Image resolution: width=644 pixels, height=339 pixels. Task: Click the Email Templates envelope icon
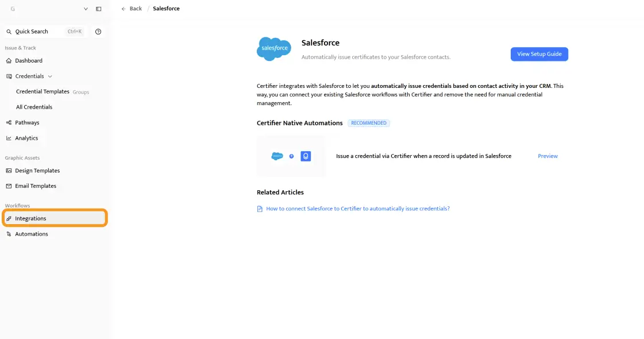(x=9, y=186)
